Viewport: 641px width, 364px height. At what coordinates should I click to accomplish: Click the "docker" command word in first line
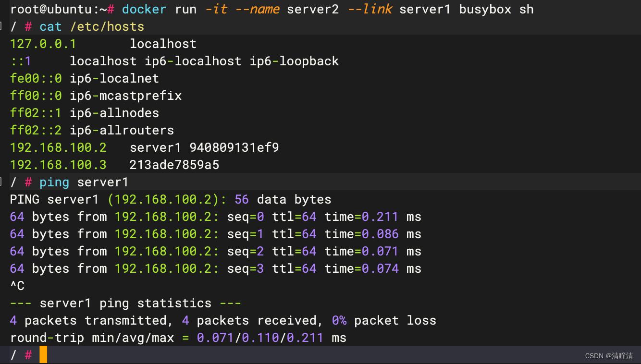pos(144,9)
